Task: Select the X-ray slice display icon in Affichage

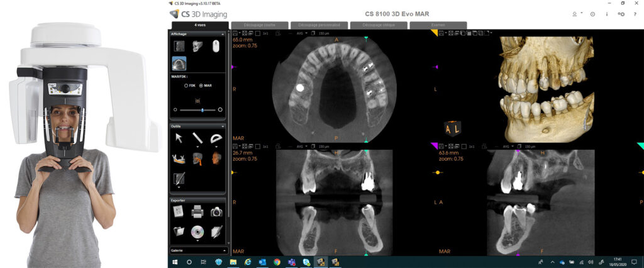Action: click(x=179, y=46)
